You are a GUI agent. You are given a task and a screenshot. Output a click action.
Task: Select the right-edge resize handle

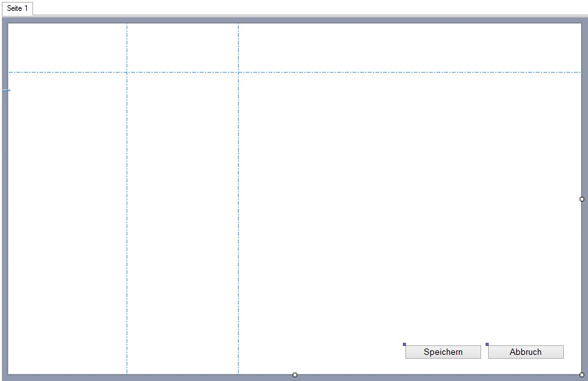coord(582,199)
